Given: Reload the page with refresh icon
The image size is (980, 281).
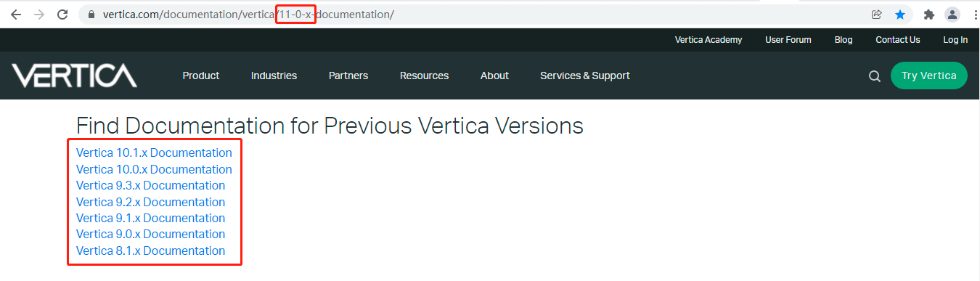Looking at the screenshot, I should click(x=62, y=15).
